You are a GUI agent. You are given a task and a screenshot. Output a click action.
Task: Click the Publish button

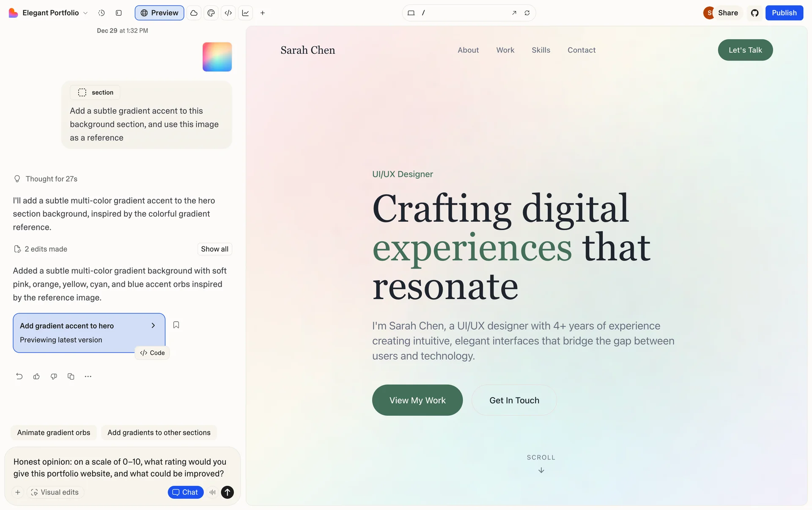[x=784, y=13]
